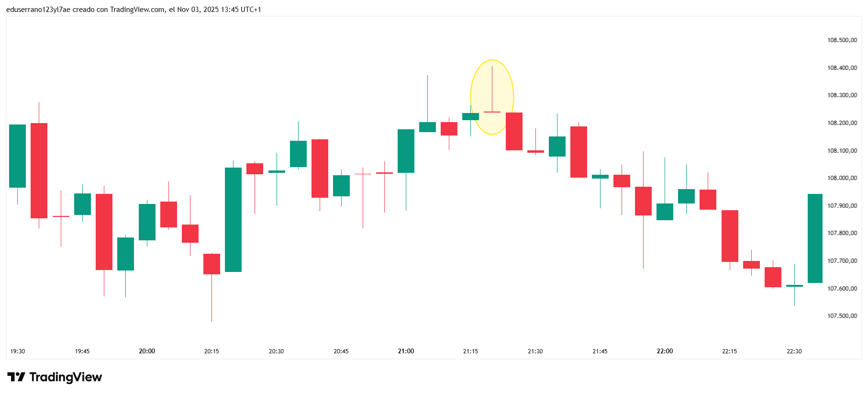This screenshot has height=395, width=868.
Task: Select the green candle above the 21:00 label
Action: [x=406, y=151]
